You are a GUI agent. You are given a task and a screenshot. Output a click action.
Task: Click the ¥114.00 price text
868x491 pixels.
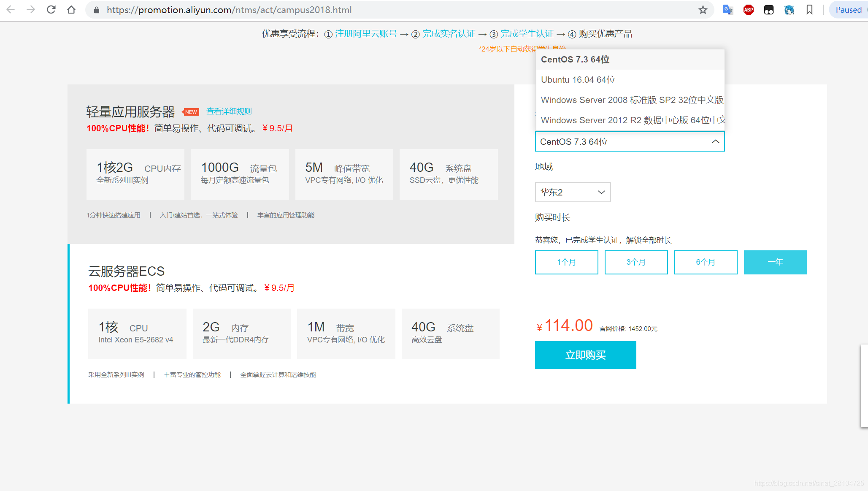tap(565, 326)
